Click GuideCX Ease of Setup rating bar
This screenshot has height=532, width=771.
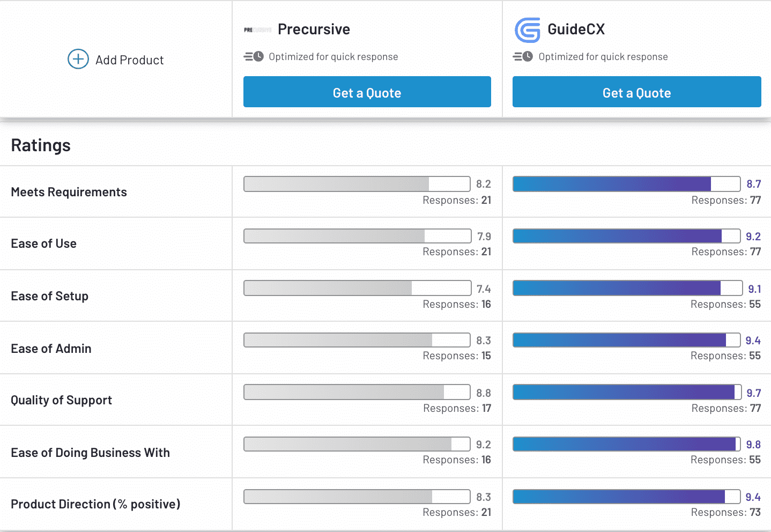point(628,288)
